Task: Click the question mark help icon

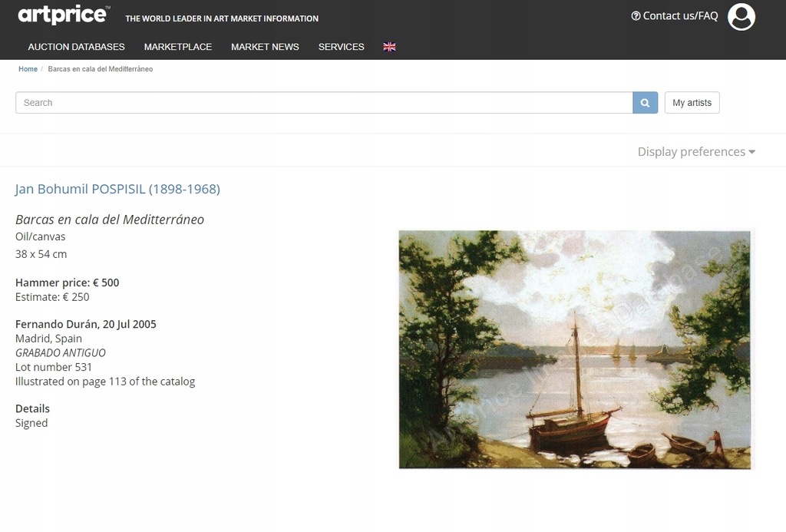Action: point(636,16)
